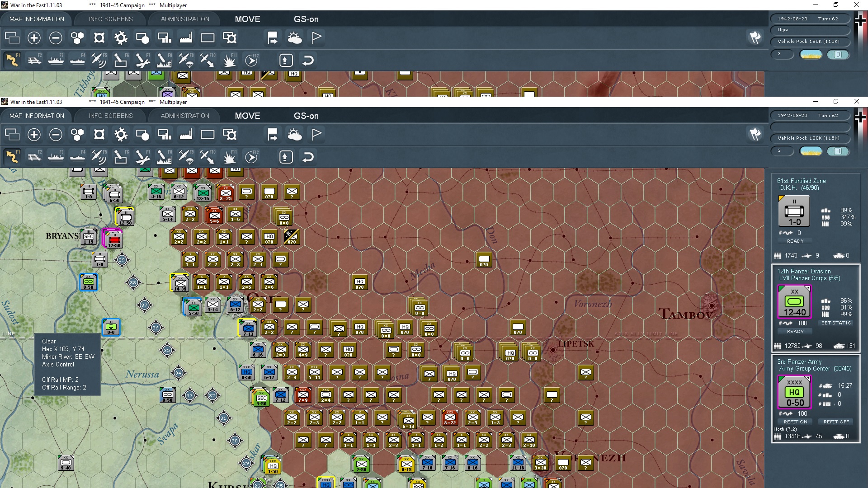Click the 1942-08-20 Turn 62 field in lower window

[x=810, y=115]
